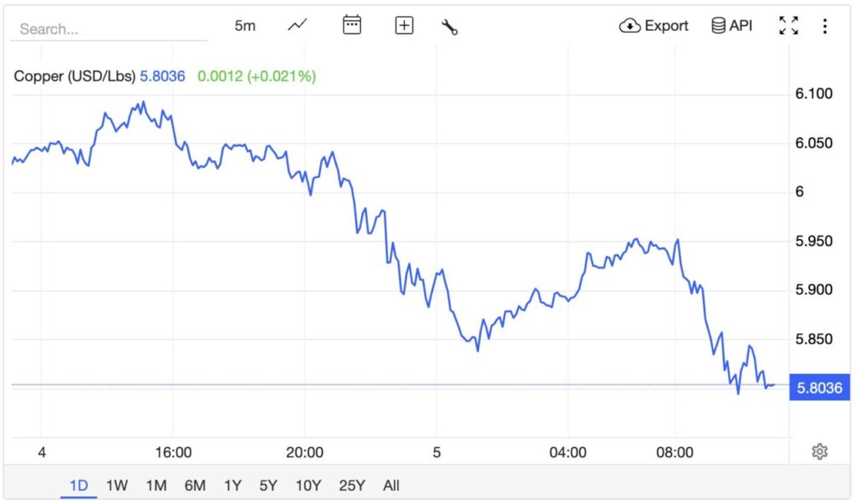Viewport: 856px width, 504px height.
Task: Switch to the 1W time range
Action: coord(117,485)
